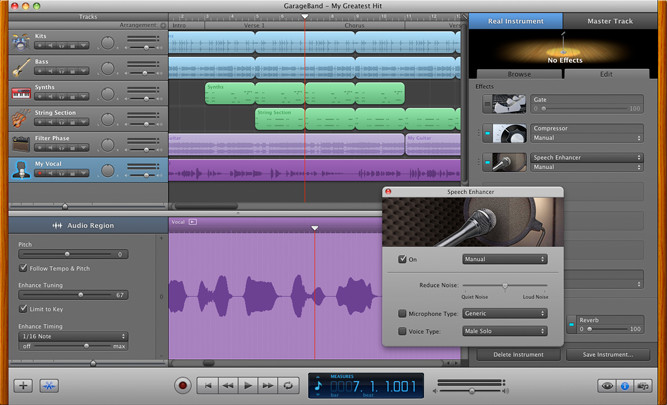This screenshot has height=405, width=667.
Task: Open the Compressor Manual preset dropdown
Action: (587, 138)
